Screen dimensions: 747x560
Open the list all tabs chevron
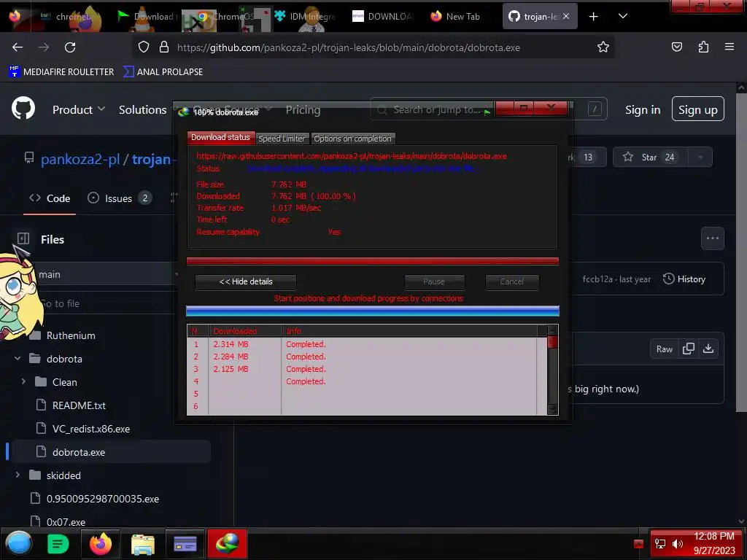pyautogui.click(x=623, y=16)
